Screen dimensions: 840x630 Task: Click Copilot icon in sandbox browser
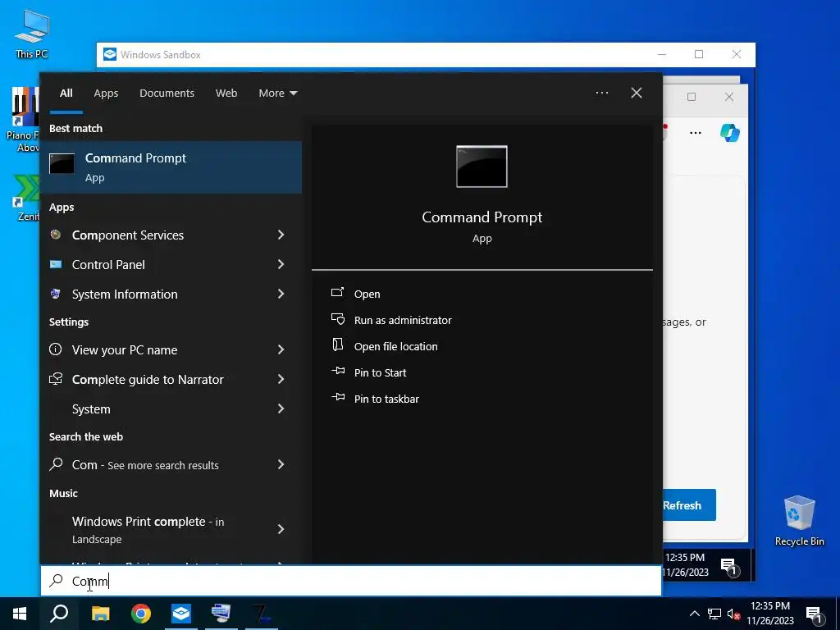tap(729, 132)
